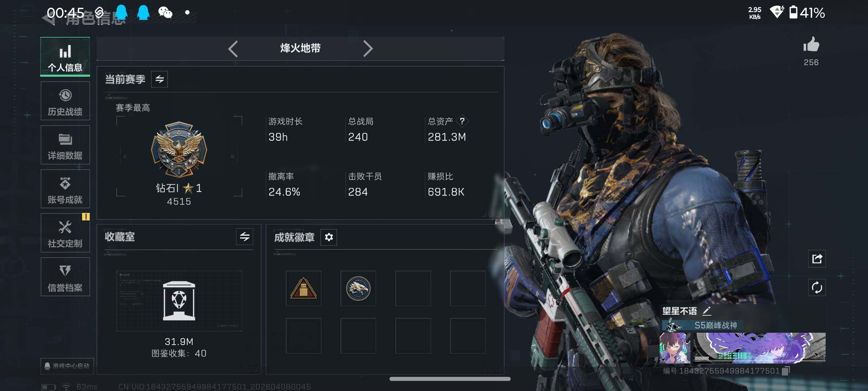
Task: Toggle the 收藏室 swap icon
Action: pyautogui.click(x=245, y=237)
